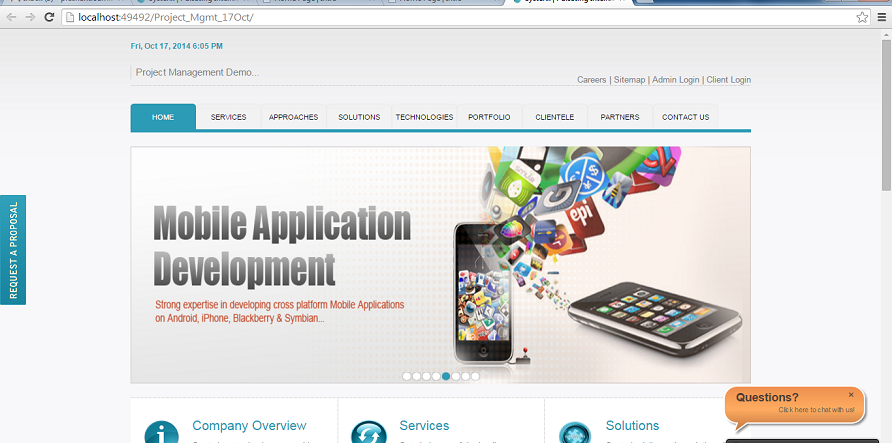Screen dimensions: 892x443
Task: Open the Careers link
Action: coord(592,80)
